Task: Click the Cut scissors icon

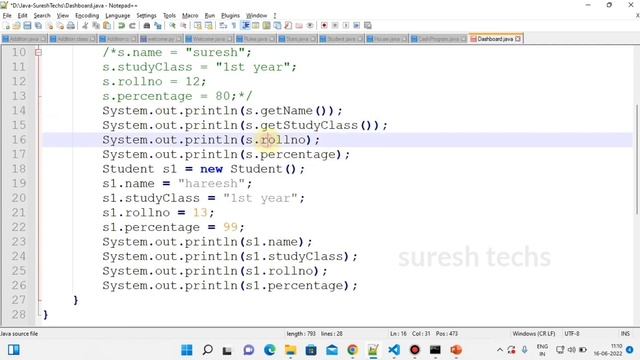Action: [x=85, y=26]
